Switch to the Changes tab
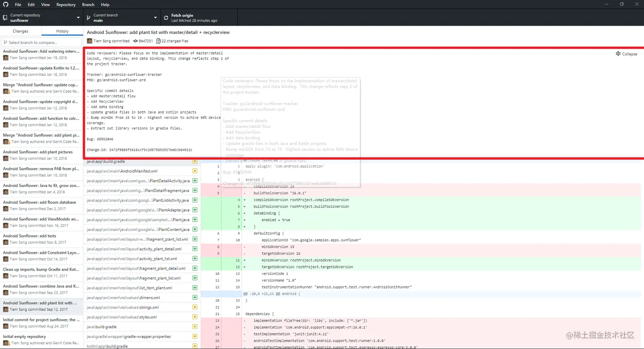The image size is (644, 349). [x=20, y=31]
